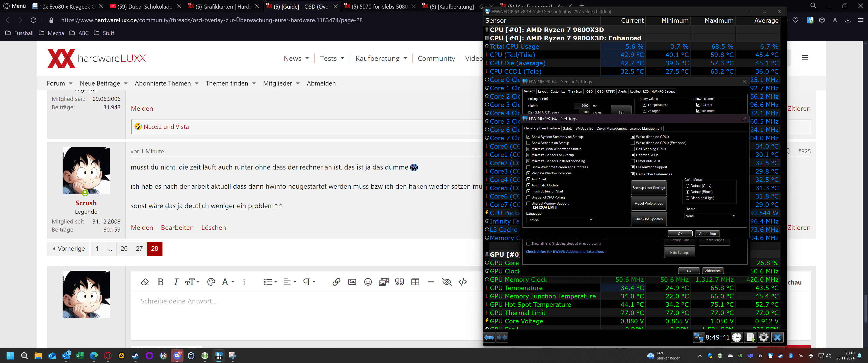
Task: Click the Check for Updates button
Action: pos(648,219)
